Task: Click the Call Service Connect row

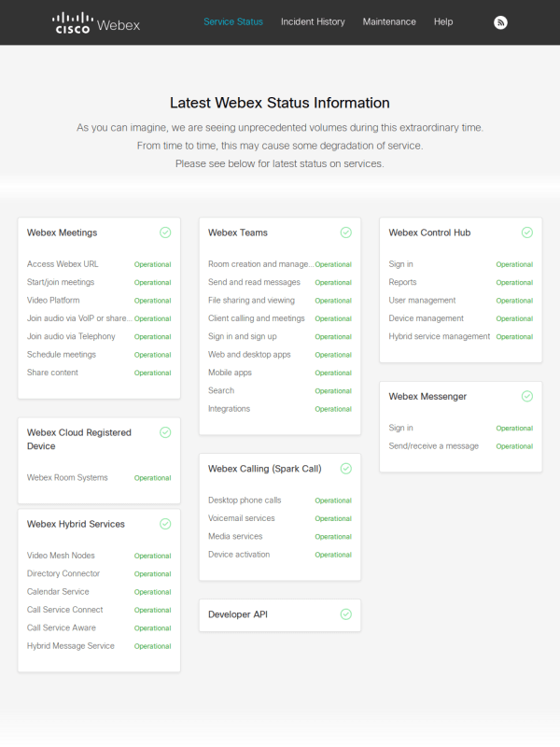Action: (99, 610)
